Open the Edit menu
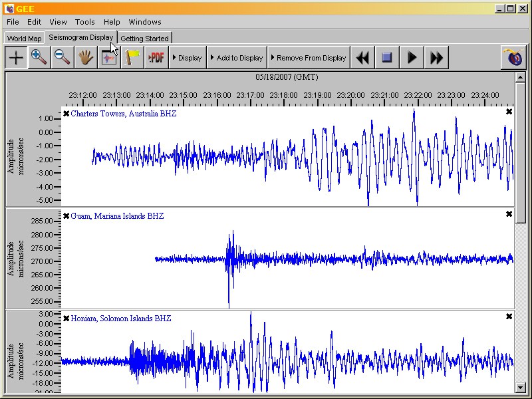 (x=35, y=22)
